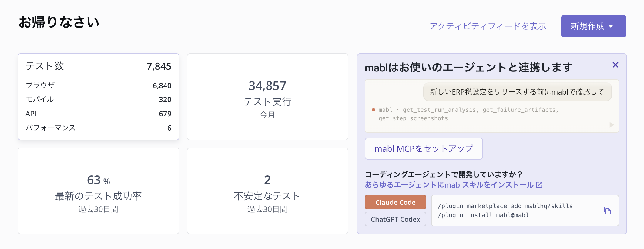Image resolution: width=644 pixels, height=249 pixels.
Task: Click the ブラウザ 6,840 row
Action: coord(99,85)
